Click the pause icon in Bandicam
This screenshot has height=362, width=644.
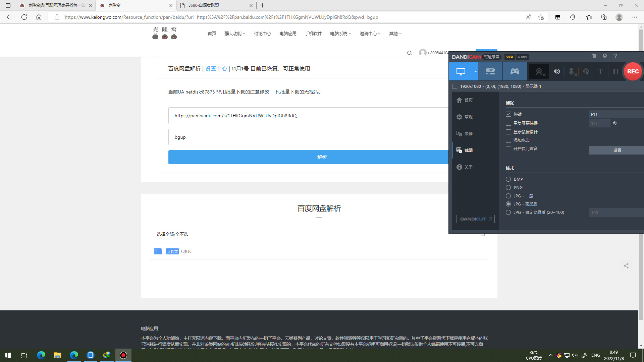pyautogui.click(x=615, y=71)
